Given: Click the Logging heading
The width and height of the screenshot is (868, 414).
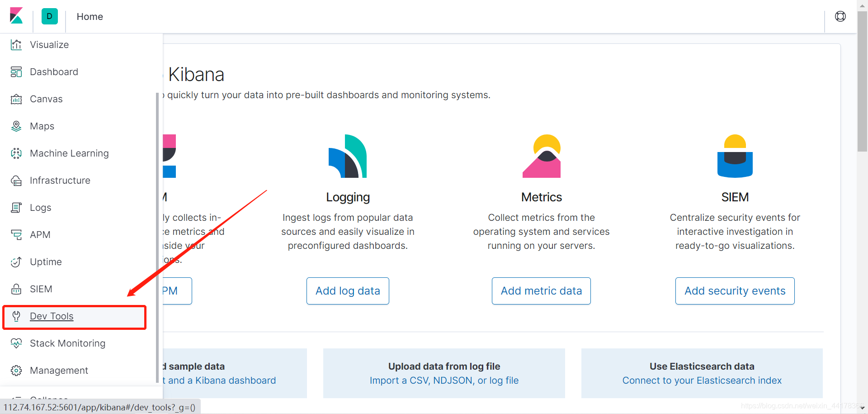Looking at the screenshot, I should coord(348,197).
